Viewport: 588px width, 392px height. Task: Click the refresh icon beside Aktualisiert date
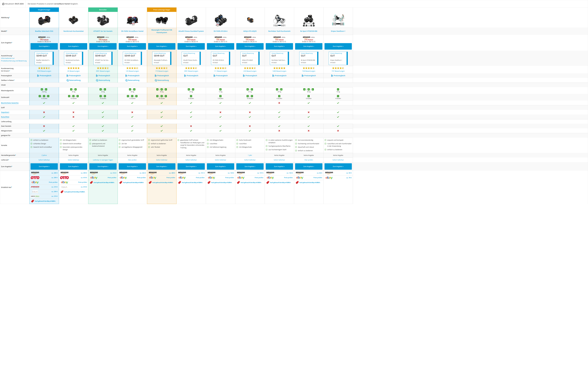[x=3, y=4]
